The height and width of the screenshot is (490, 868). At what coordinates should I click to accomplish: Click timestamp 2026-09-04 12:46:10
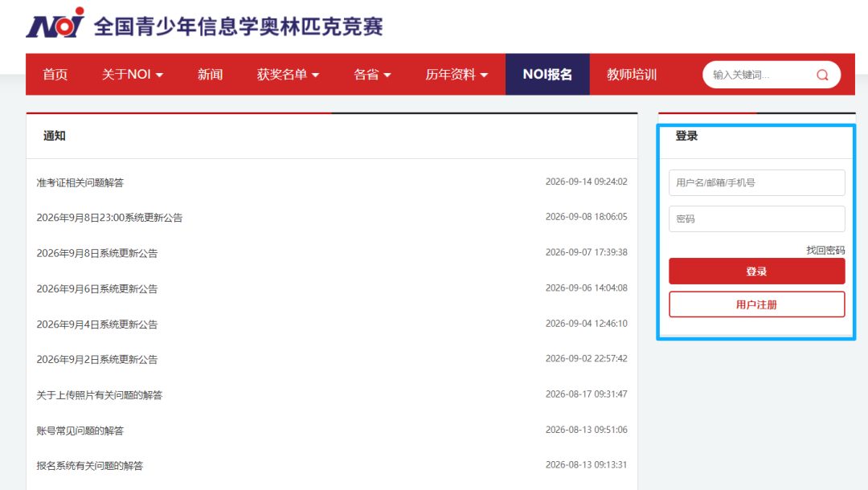tap(586, 323)
